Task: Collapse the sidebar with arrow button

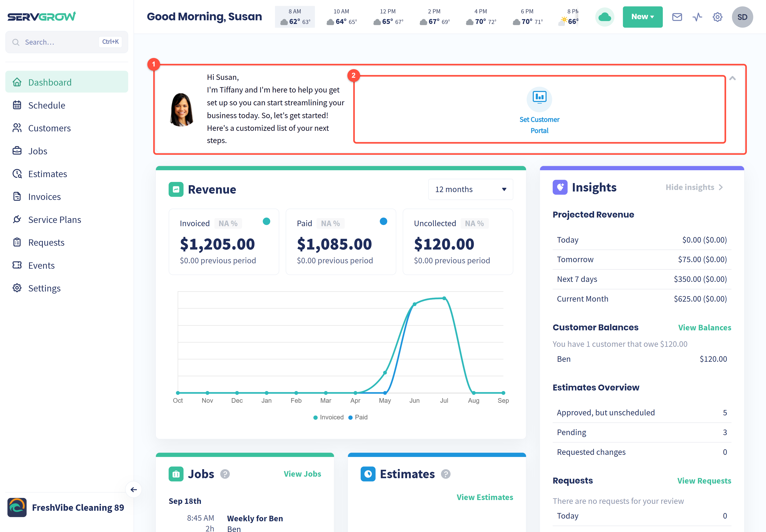Action: pos(134,489)
